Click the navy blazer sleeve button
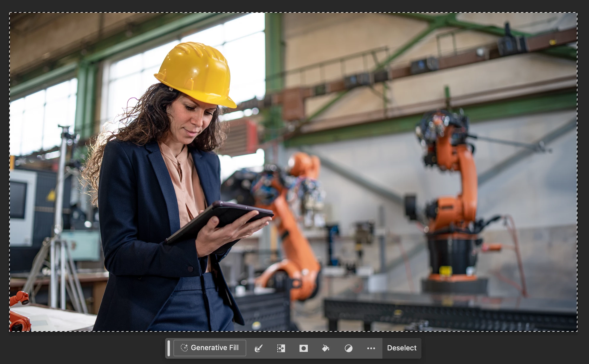Screen dimensions: 589x364 tap(190, 269)
